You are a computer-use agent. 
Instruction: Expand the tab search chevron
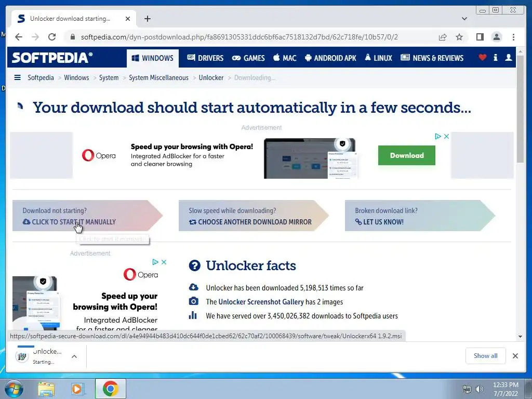pos(464,19)
